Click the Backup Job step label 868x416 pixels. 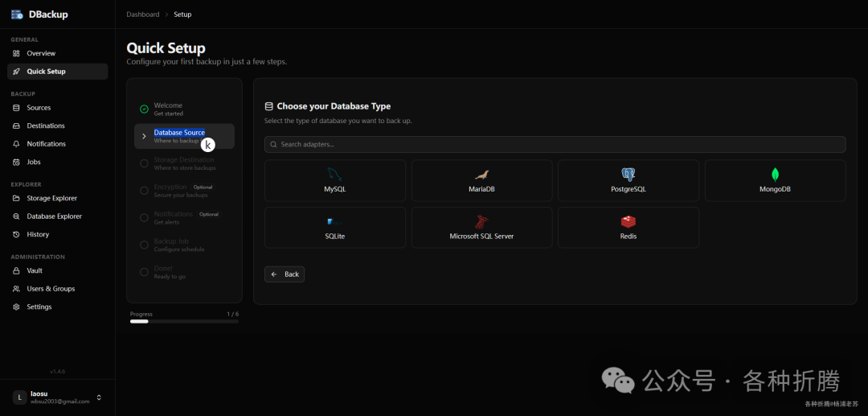(172, 241)
